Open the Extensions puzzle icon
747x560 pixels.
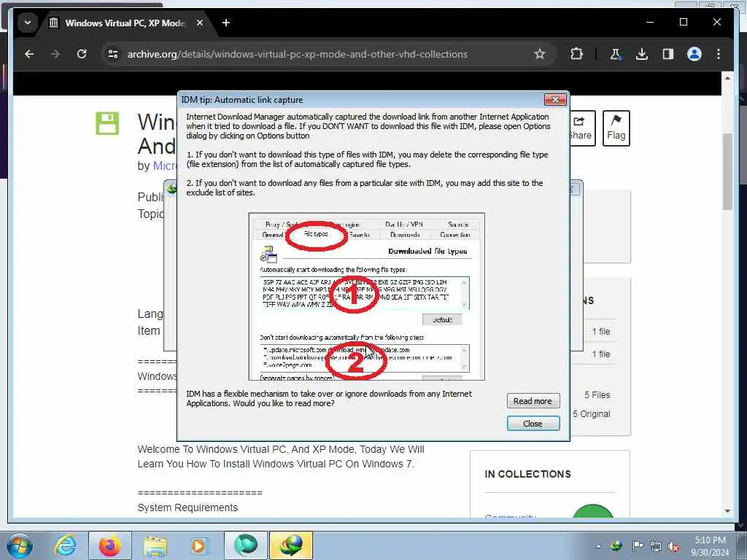pos(576,54)
